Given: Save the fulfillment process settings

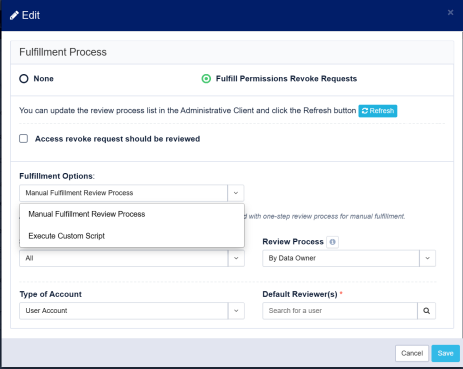Looking at the screenshot, I should coord(445,353).
